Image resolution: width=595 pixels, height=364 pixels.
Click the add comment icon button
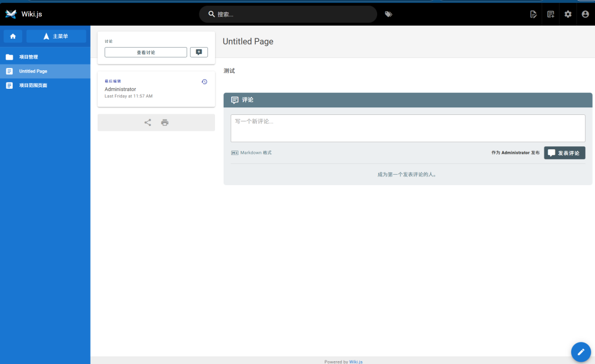199,52
